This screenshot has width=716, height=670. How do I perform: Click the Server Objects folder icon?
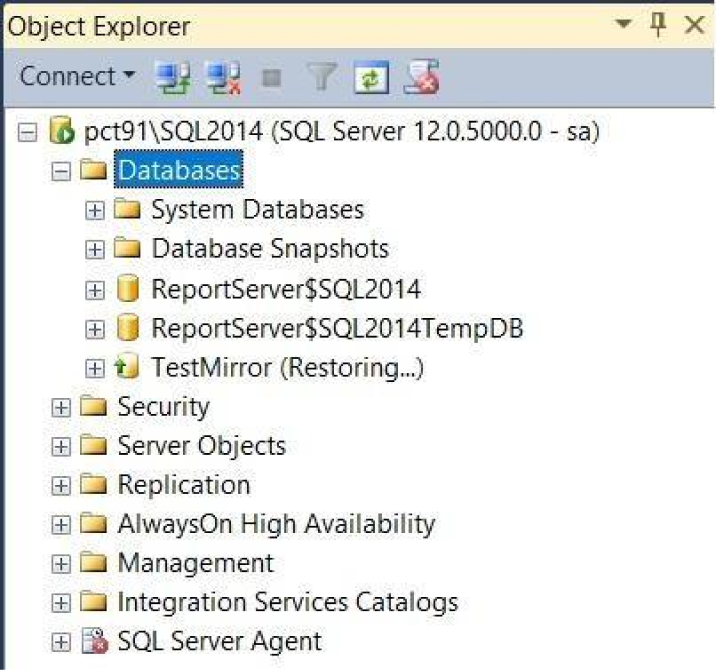click(x=94, y=445)
